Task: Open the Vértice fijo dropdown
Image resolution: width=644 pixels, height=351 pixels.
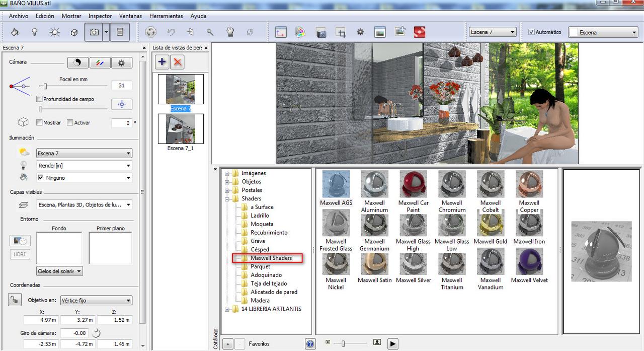Action: tap(96, 300)
